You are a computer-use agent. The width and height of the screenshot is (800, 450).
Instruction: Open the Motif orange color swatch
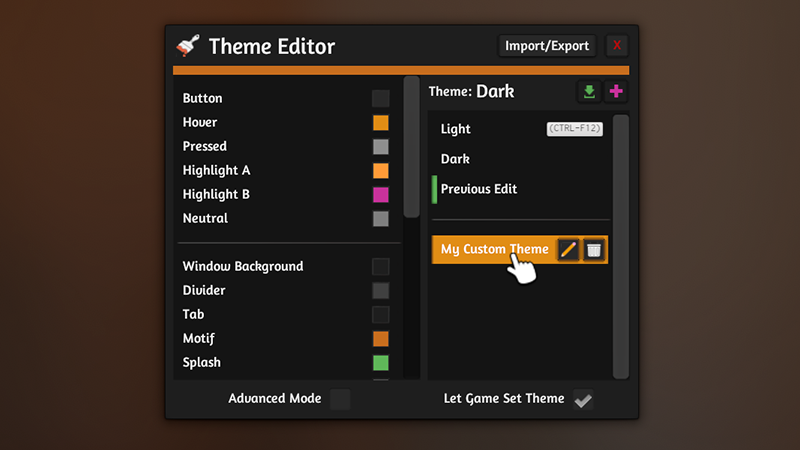[381, 339]
